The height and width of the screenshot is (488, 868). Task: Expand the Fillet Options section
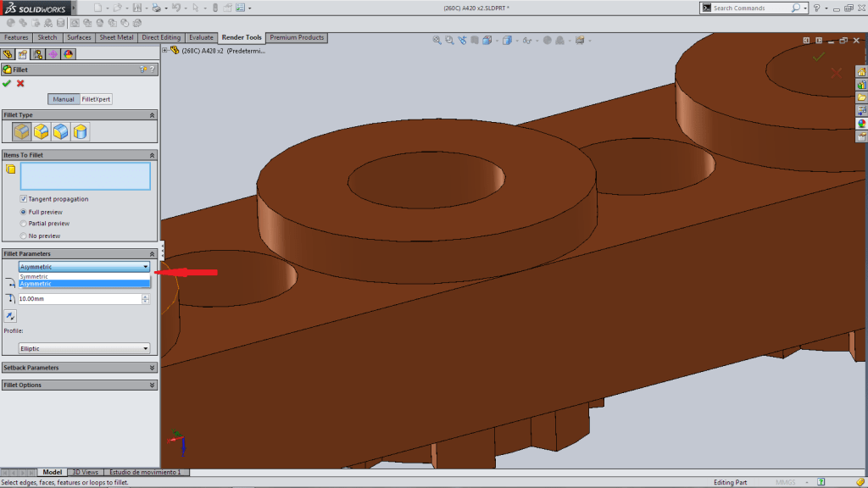(80, 385)
